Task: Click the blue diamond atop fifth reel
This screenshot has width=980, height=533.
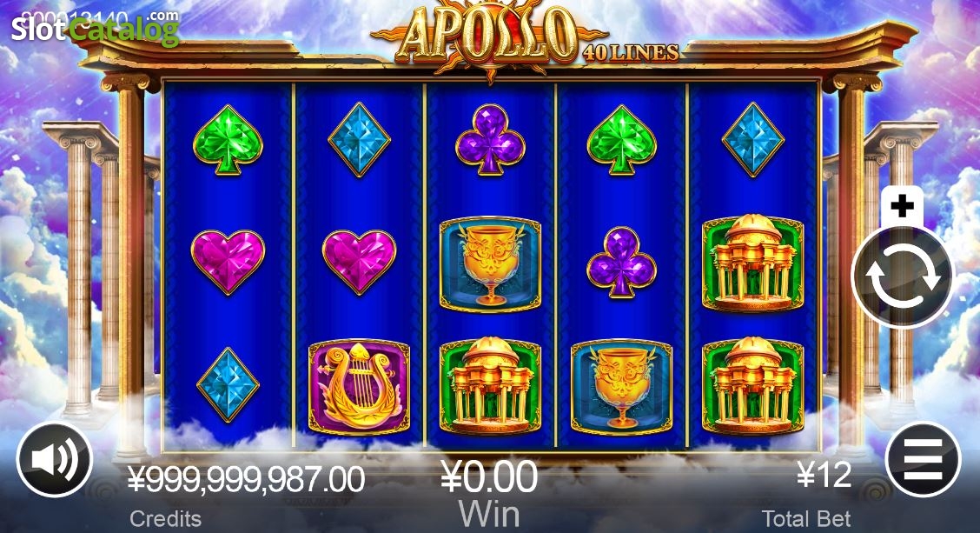Action: click(x=752, y=139)
